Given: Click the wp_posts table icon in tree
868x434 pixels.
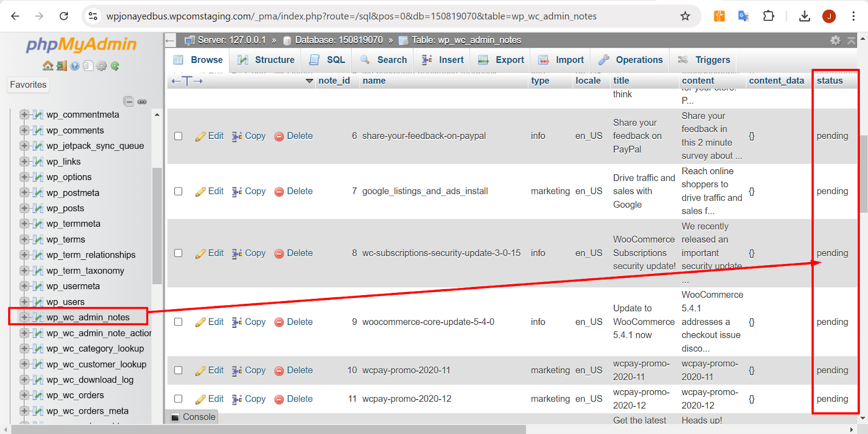Looking at the screenshot, I should pos(37,208).
